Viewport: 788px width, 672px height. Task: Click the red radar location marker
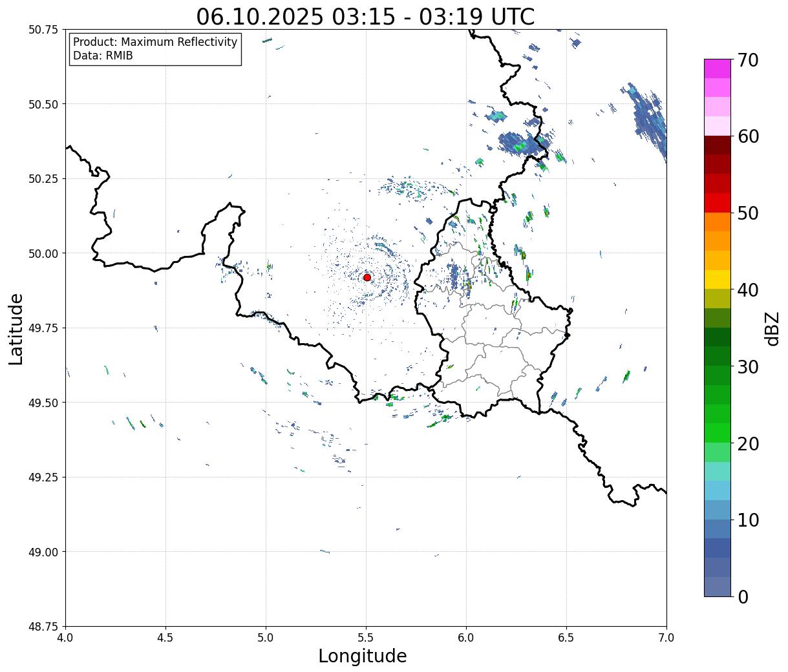point(367,277)
